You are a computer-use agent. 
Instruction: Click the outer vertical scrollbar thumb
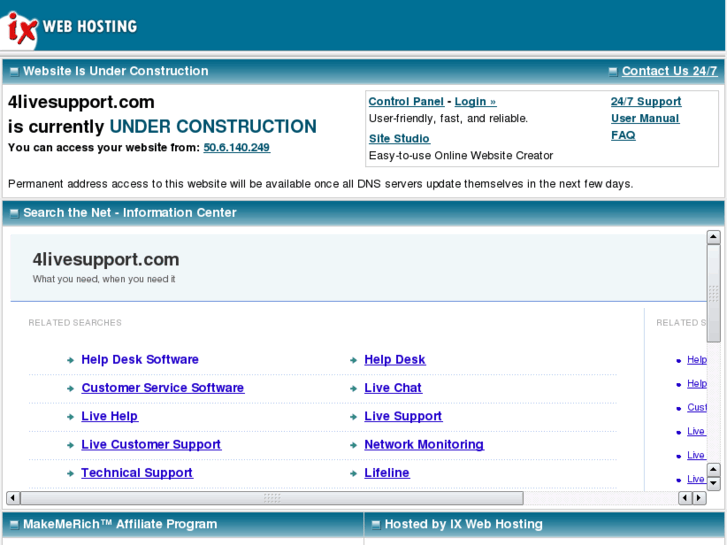[713, 294]
